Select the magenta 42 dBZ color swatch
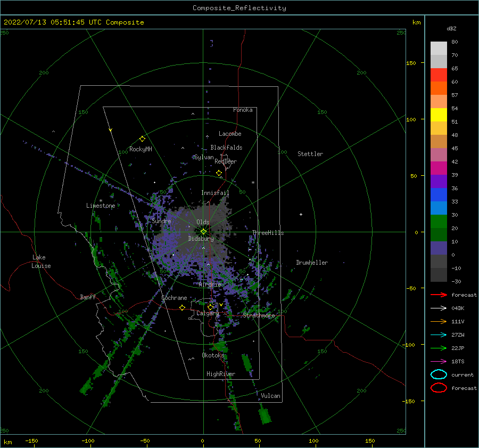479x448 pixels. tap(439, 168)
